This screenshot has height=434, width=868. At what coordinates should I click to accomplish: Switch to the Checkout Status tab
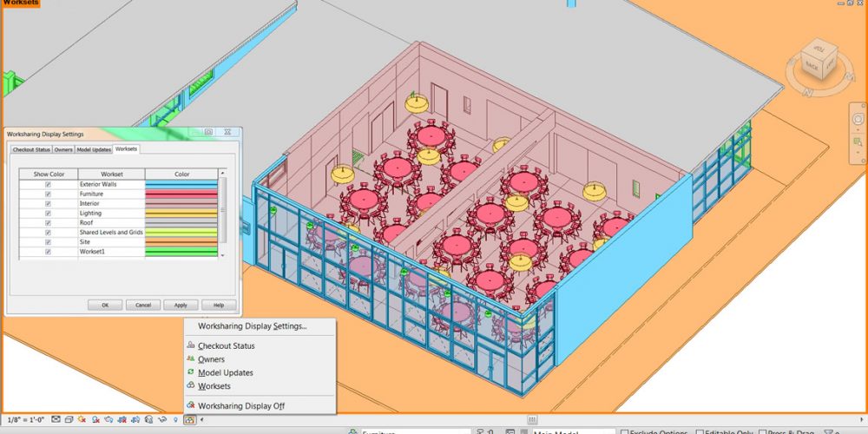31,149
